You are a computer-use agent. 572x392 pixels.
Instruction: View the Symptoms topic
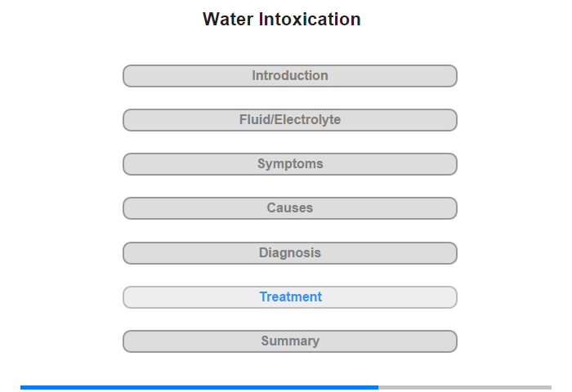click(x=290, y=164)
